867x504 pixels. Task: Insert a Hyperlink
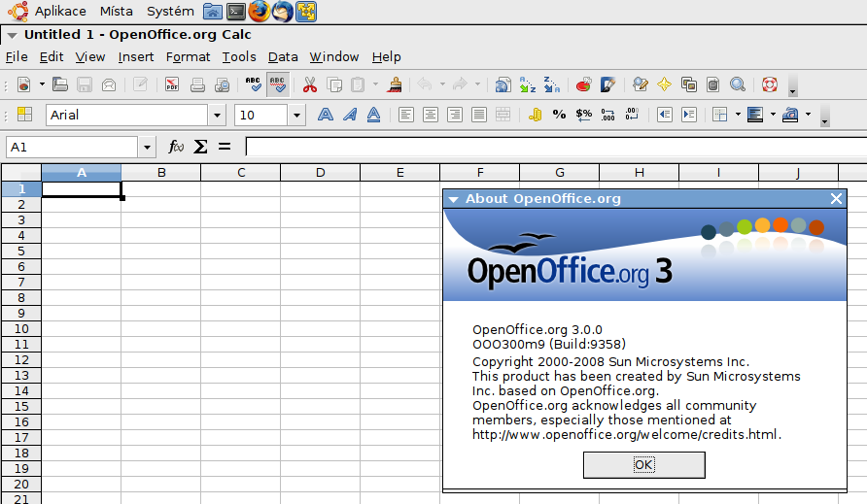[x=503, y=84]
